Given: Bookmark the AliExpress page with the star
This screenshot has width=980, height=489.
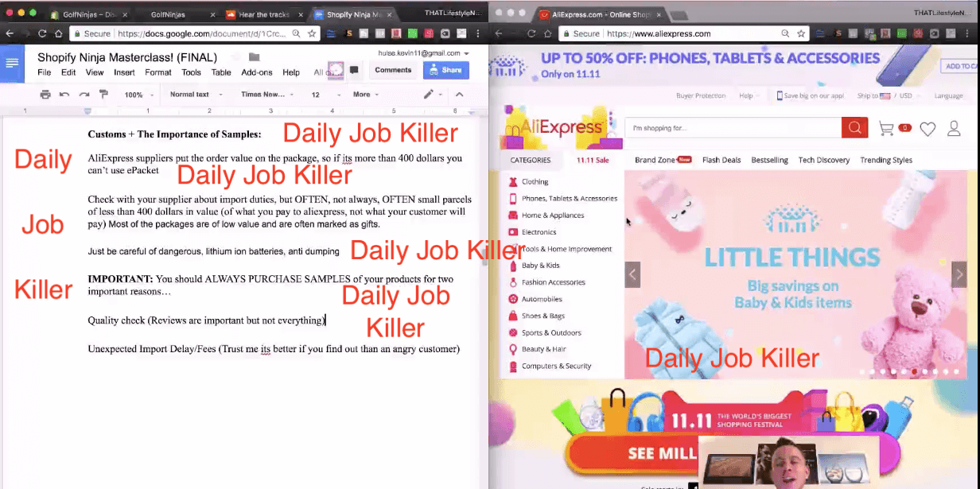Looking at the screenshot, I should tap(802, 33).
